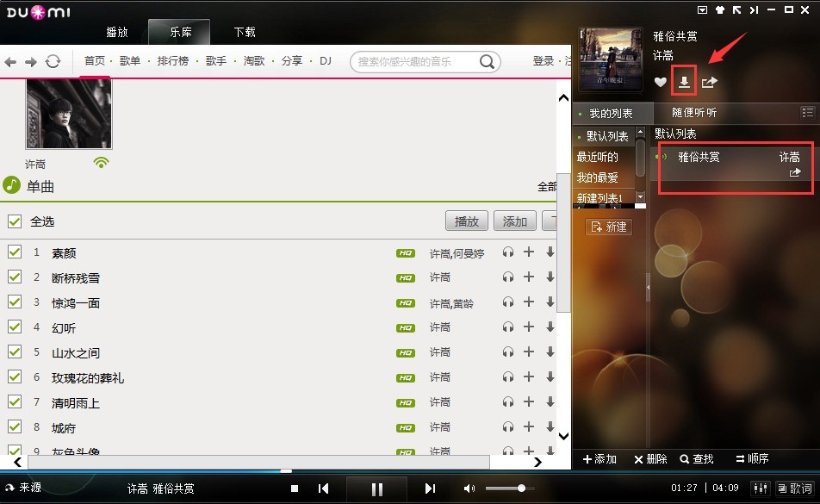The height and width of the screenshot is (504, 820).
Task: Open the 排行榜 navigation item
Action: pyautogui.click(x=172, y=61)
